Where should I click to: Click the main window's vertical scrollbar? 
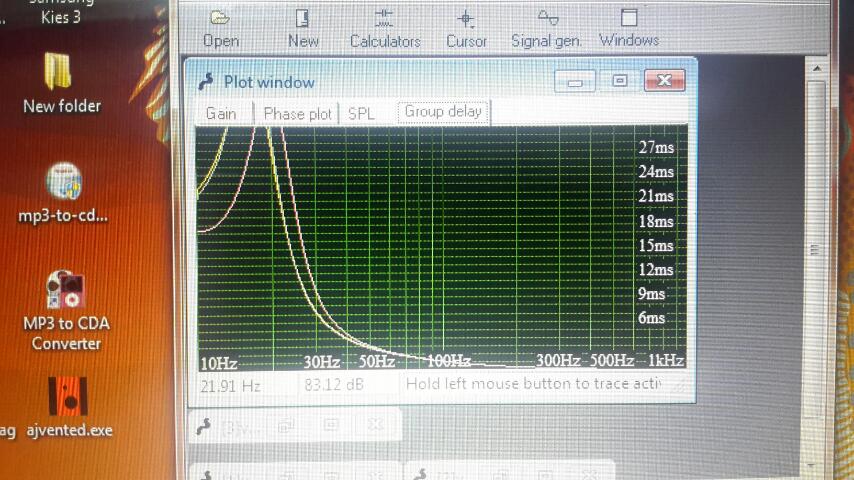pos(816,250)
